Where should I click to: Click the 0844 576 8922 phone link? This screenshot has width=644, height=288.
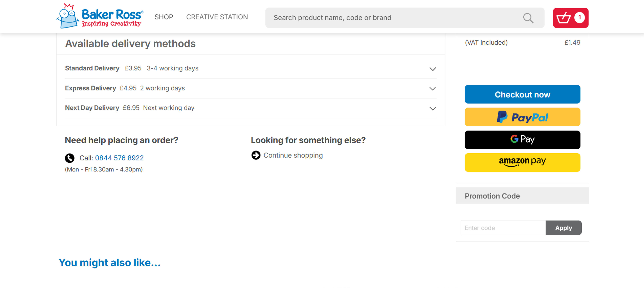pos(119,158)
